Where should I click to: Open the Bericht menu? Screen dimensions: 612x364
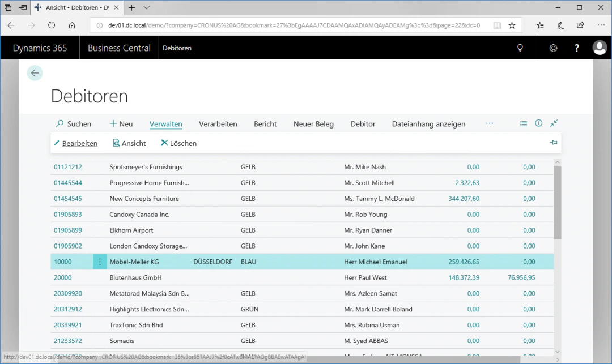(265, 124)
